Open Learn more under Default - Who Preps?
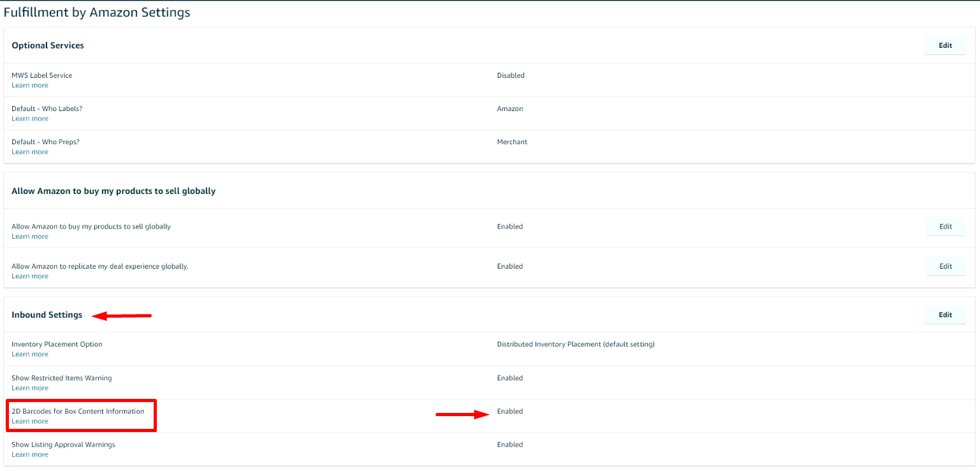This screenshot has height=471, width=980. coord(29,151)
